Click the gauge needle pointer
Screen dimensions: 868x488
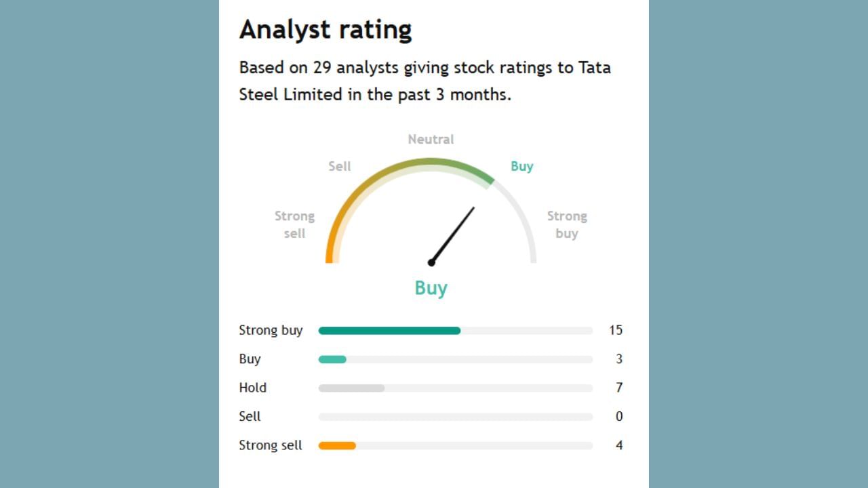(x=452, y=235)
